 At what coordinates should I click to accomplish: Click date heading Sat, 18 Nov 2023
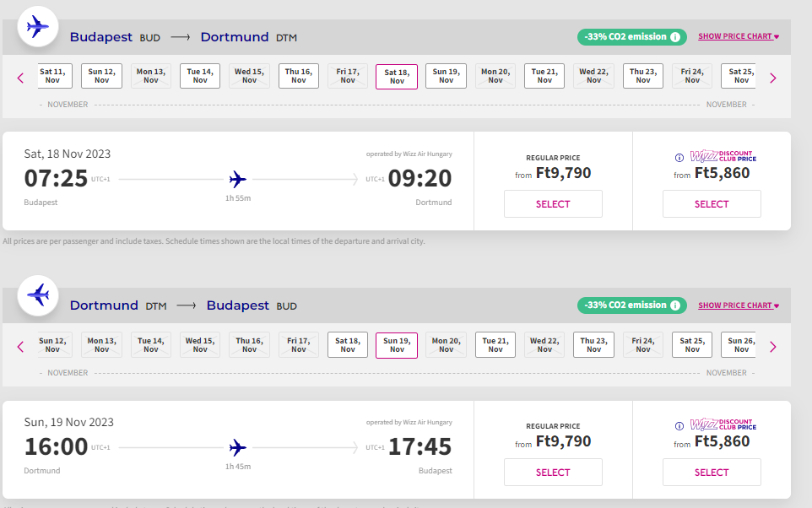click(x=68, y=154)
